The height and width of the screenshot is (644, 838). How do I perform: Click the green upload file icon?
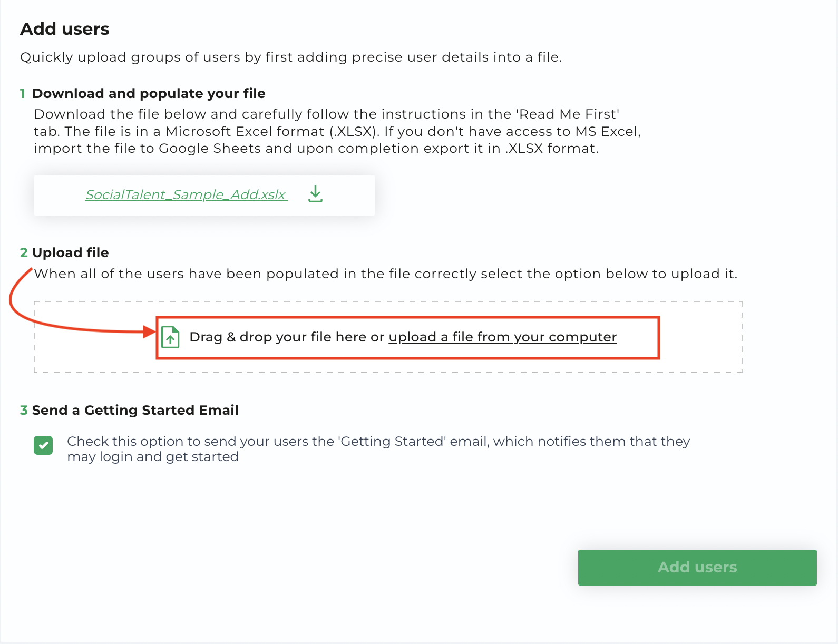(170, 337)
